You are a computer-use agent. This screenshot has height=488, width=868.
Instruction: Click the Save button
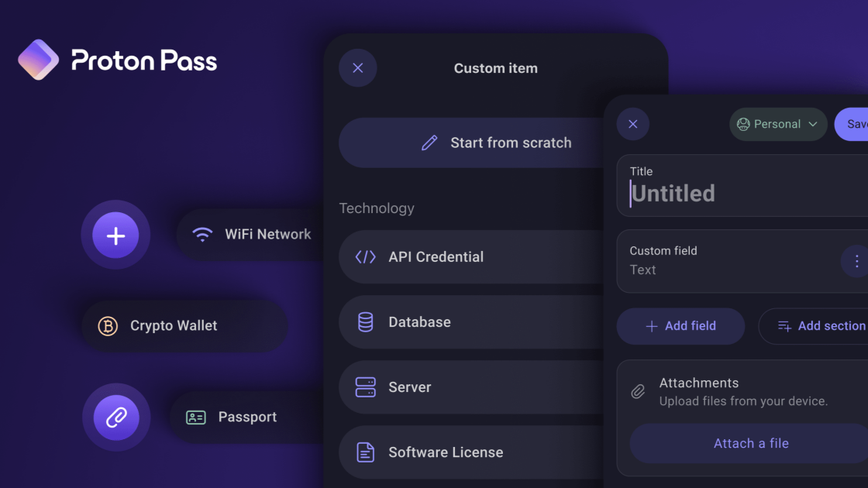click(852, 124)
